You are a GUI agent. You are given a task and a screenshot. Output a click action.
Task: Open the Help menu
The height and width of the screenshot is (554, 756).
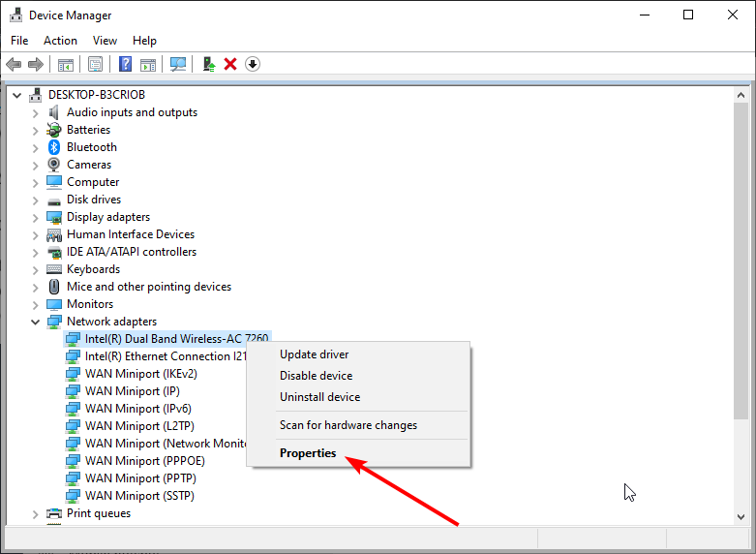[x=144, y=41]
